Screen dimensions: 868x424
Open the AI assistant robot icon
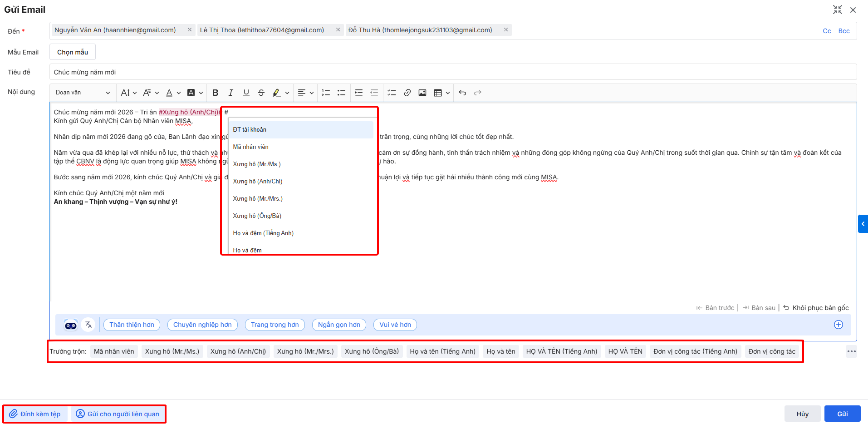point(71,325)
